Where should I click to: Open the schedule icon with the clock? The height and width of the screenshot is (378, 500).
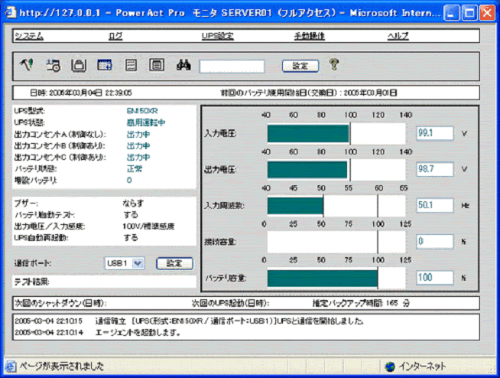[53, 65]
